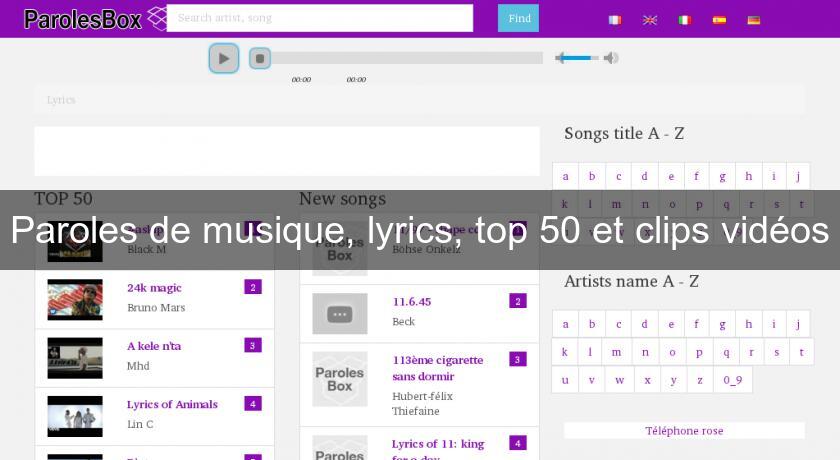Open the 11.6.45 song link
The height and width of the screenshot is (460, 840).
(x=411, y=301)
